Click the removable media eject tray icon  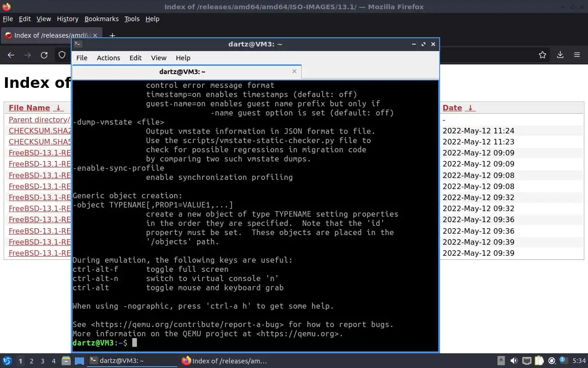point(501,361)
